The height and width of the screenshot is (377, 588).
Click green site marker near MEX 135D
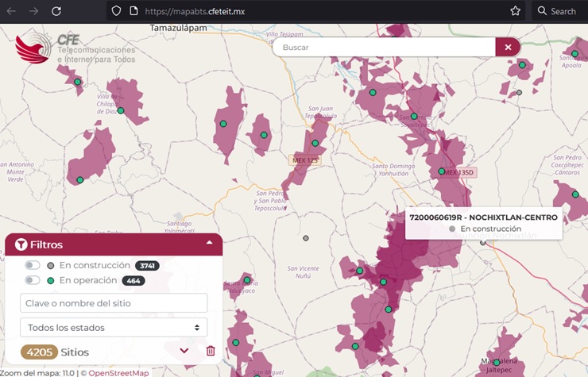442,171
